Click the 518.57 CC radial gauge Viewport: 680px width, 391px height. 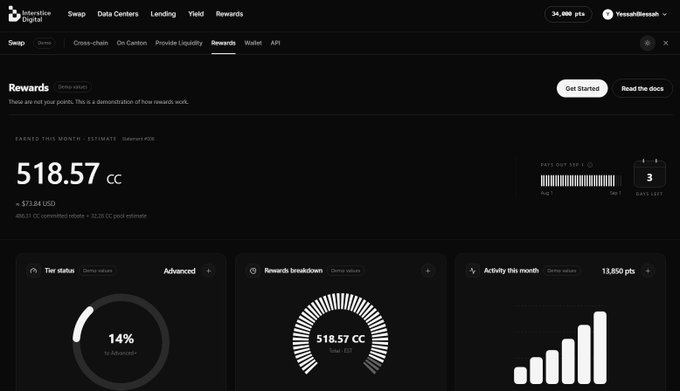click(x=340, y=334)
